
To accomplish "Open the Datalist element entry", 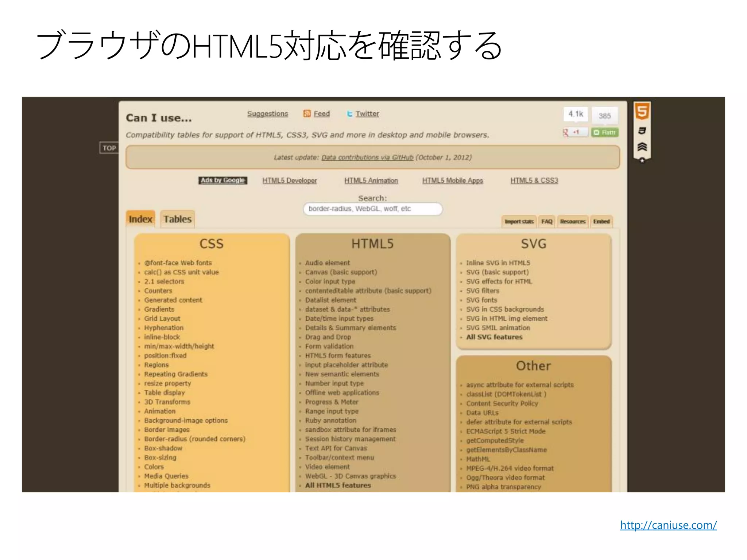I will [x=330, y=300].
